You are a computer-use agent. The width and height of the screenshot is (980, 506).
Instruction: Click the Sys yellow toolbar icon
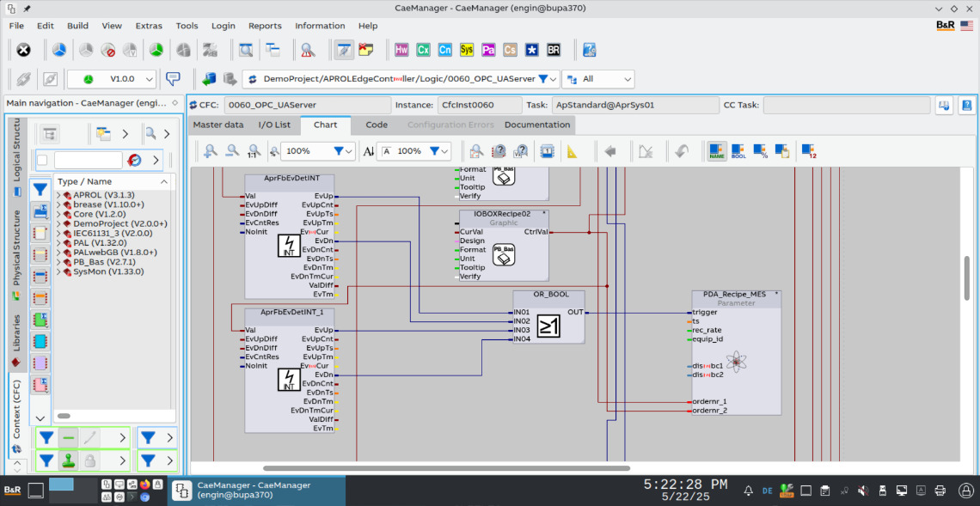pos(467,50)
